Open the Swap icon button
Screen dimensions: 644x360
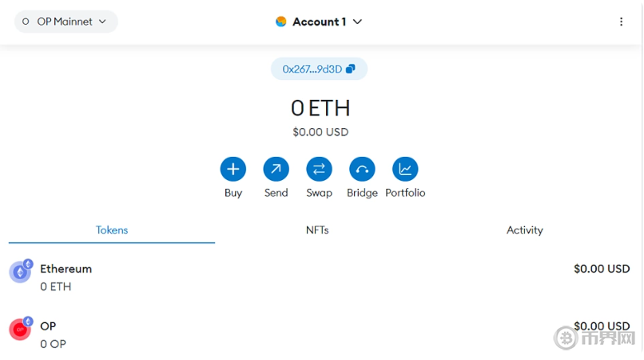[x=319, y=169]
